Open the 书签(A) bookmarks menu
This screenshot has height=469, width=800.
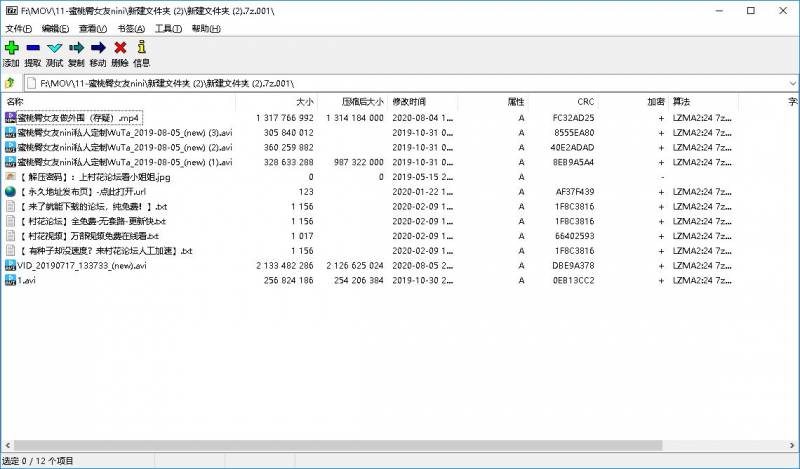(131, 29)
